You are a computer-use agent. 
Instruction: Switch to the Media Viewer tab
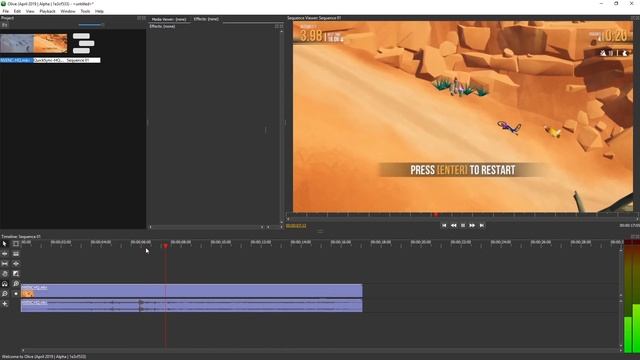(169, 19)
